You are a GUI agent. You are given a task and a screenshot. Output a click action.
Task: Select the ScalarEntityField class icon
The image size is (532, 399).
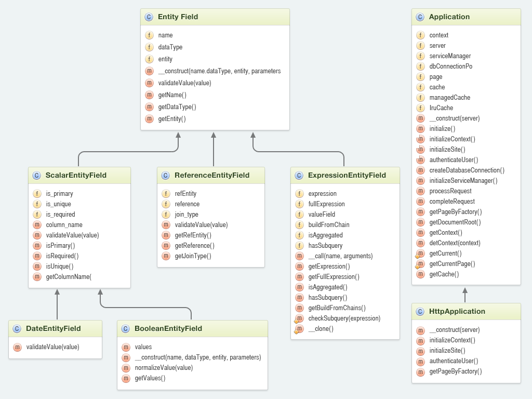[37, 176]
